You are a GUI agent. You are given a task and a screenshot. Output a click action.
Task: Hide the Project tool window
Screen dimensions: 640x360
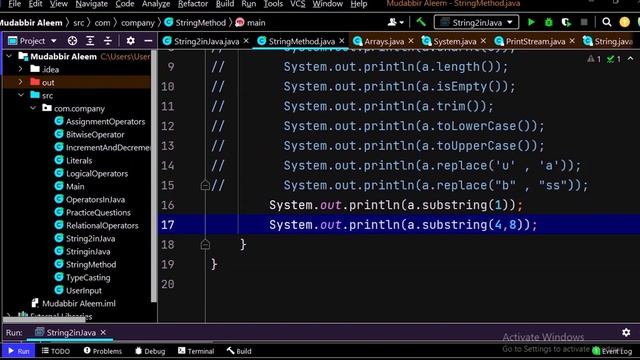148,41
